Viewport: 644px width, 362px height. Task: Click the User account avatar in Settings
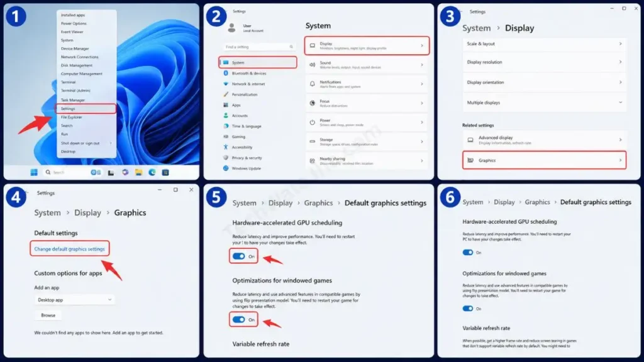pos(231,28)
